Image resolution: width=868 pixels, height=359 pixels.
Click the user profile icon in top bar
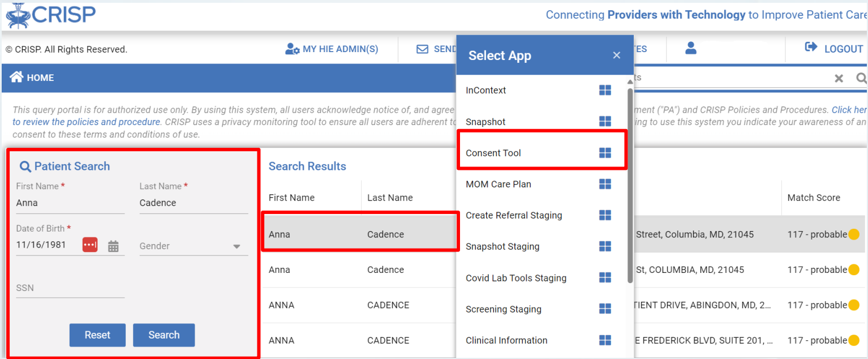click(x=690, y=49)
